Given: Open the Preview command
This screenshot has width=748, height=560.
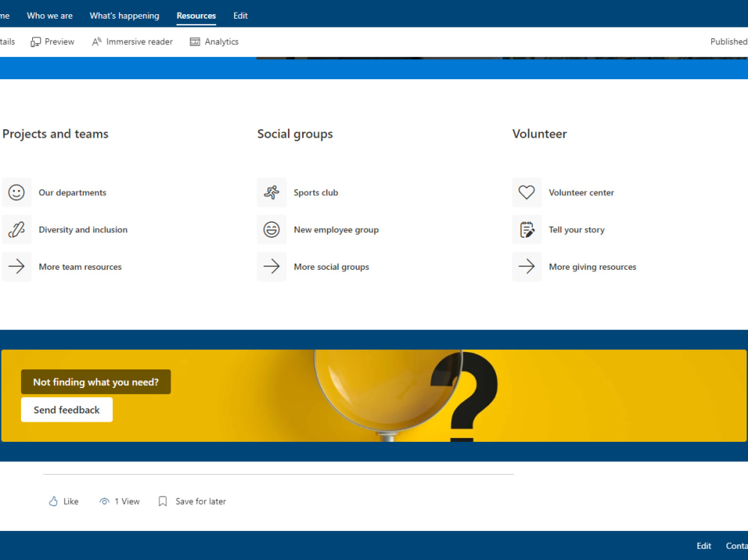Looking at the screenshot, I should click(52, 42).
